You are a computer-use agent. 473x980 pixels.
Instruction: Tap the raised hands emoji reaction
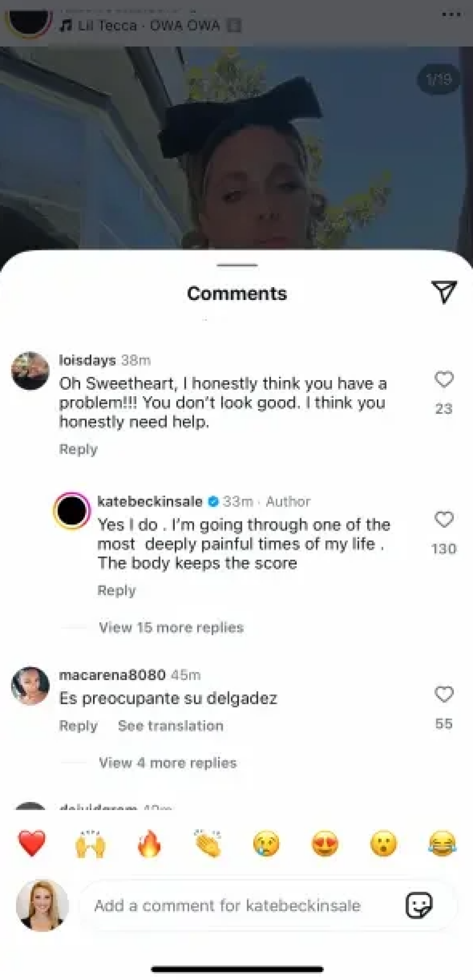90,842
